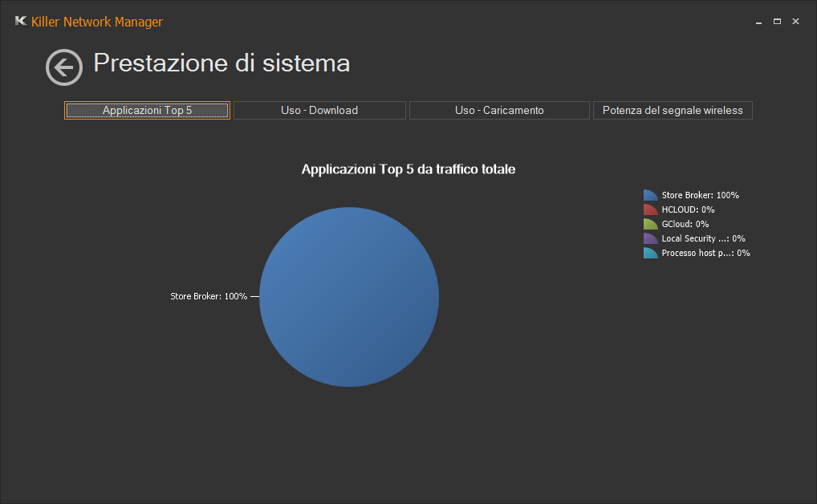Screen dimensions: 817x504
Task: Close the Killer Network Manager window
Action: pyautogui.click(x=795, y=22)
